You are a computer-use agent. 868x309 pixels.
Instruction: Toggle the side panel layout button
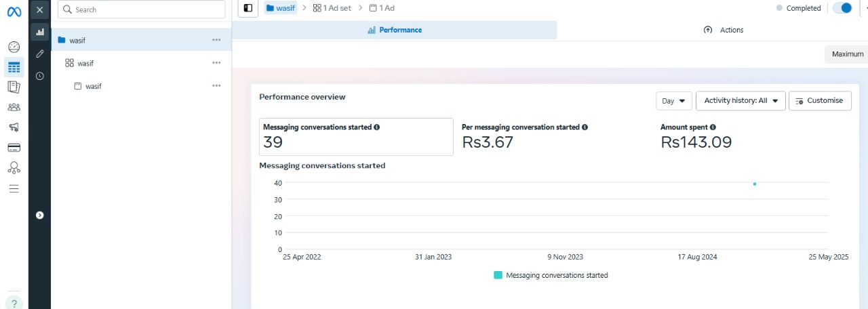pyautogui.click(x=248, y=8)
